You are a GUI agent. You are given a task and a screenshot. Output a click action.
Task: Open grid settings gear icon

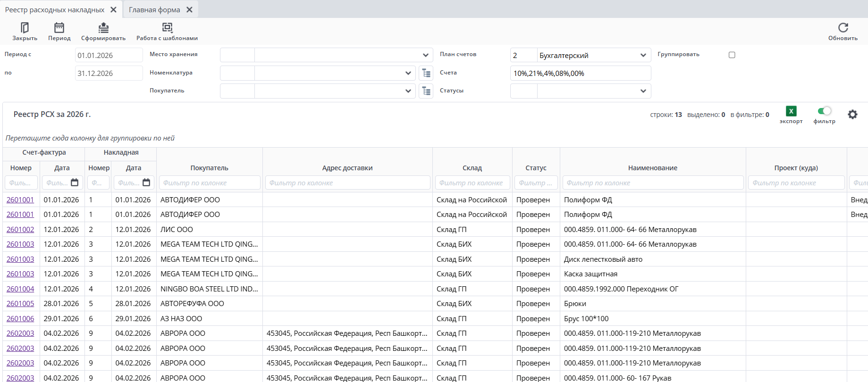[852, 115]
